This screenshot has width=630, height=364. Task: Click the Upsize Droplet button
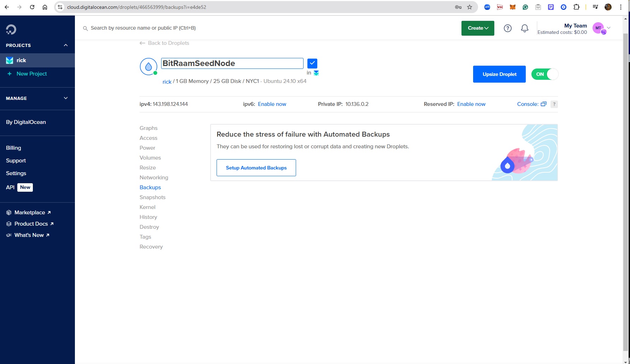point(499,74)
